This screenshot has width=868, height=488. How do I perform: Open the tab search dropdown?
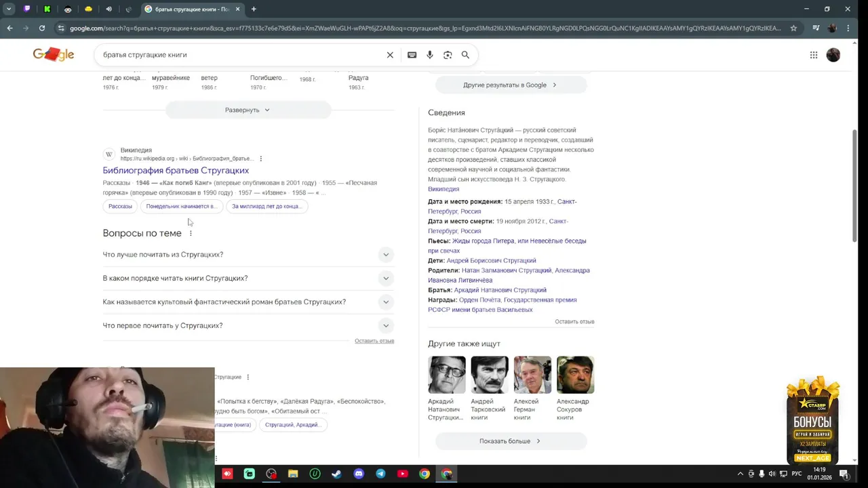point(9,9)
